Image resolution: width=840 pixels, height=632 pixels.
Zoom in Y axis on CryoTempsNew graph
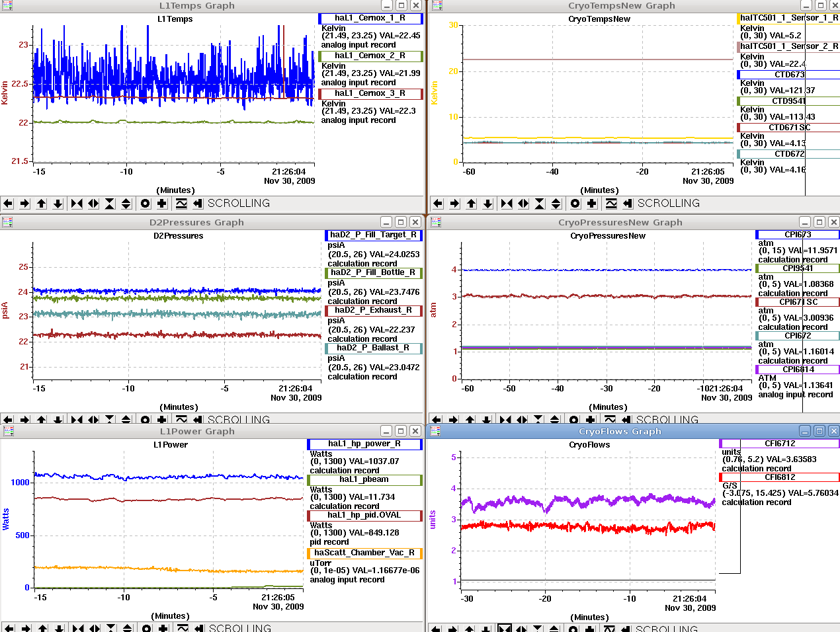pyautogui.click(x=540, y=204)
